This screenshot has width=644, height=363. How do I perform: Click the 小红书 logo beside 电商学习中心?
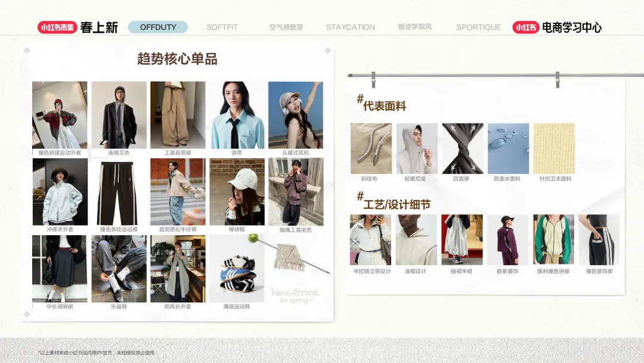(526, 27)
